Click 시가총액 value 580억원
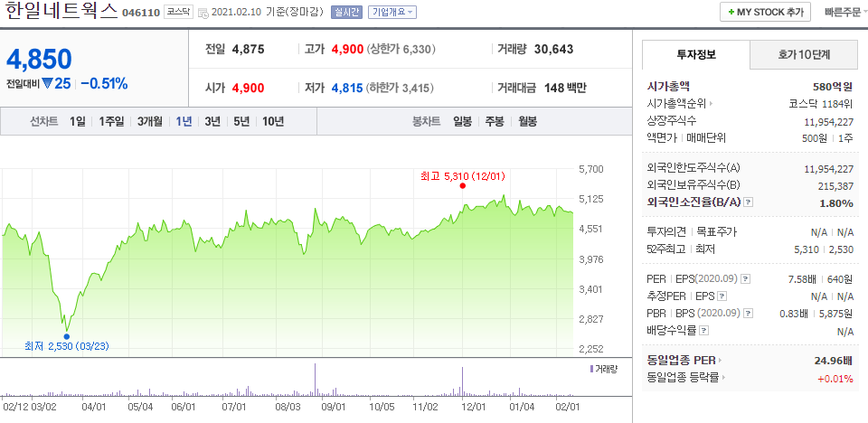The image size is (868, 423). click(x=833, y=87)
